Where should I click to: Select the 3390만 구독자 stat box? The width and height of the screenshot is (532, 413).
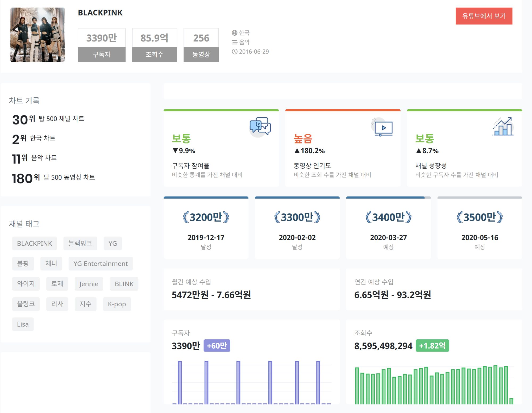[102, 45]
